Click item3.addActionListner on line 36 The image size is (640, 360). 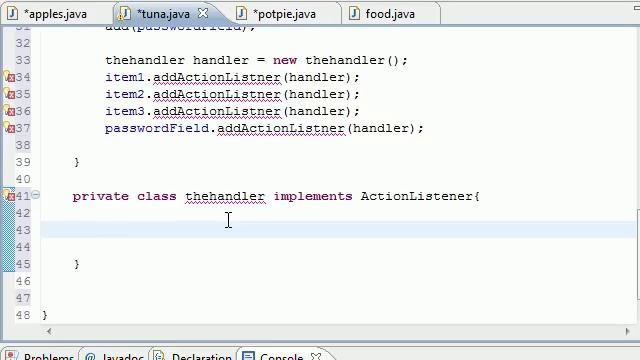193,111
